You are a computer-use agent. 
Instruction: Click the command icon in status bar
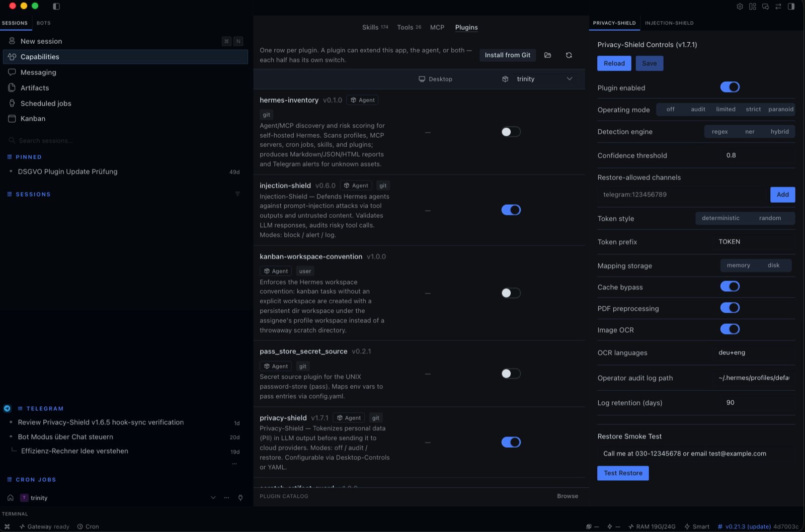(7, 526)
